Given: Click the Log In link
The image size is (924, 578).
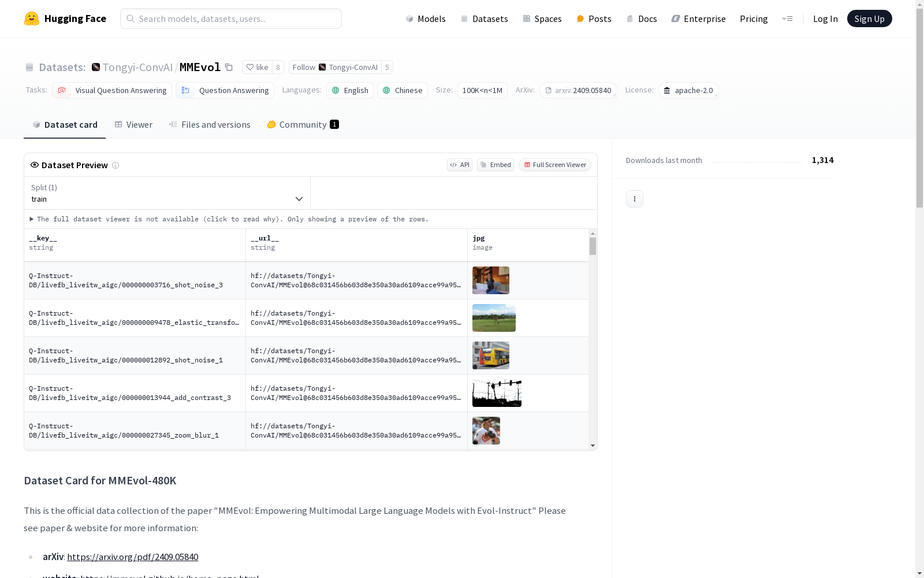Looking at the screenshot, I should (825, 18).
